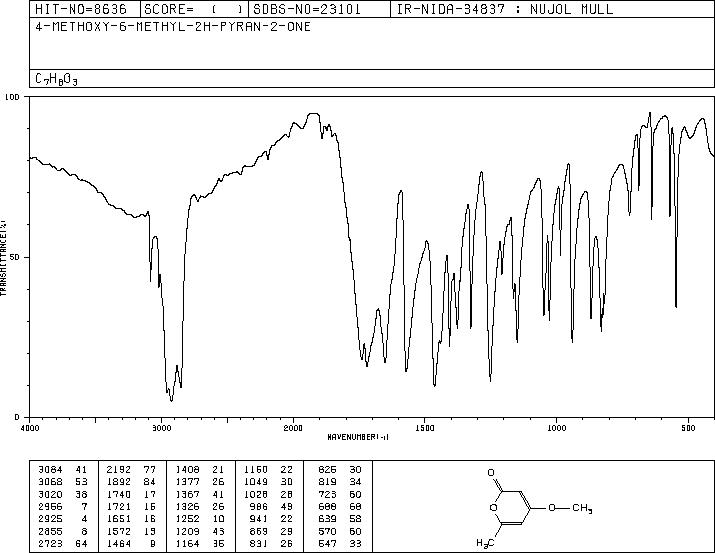Image resolution: width=715 pixels, height=553 pixels.
Task: Click the 1000 wavenumber axis label
Action: (556, 428)
